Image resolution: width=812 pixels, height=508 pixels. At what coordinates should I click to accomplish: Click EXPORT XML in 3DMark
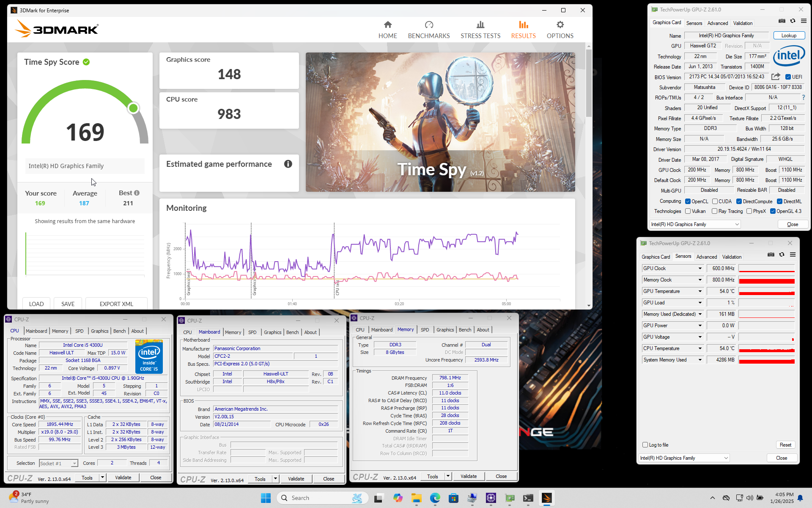[116, 304]
